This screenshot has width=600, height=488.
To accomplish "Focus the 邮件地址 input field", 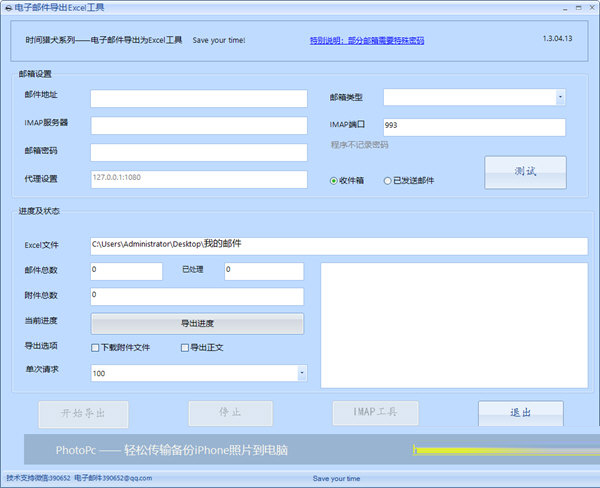I will point(198,98).
